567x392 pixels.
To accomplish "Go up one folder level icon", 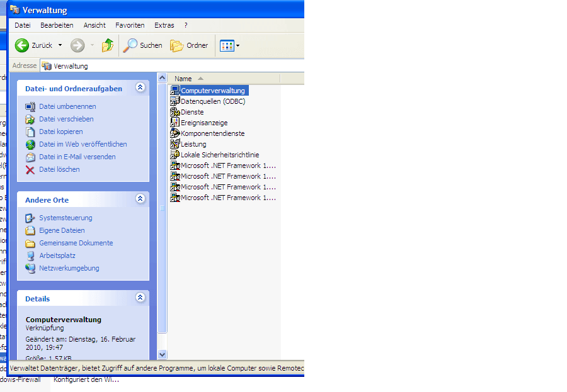I will [107, 45].
